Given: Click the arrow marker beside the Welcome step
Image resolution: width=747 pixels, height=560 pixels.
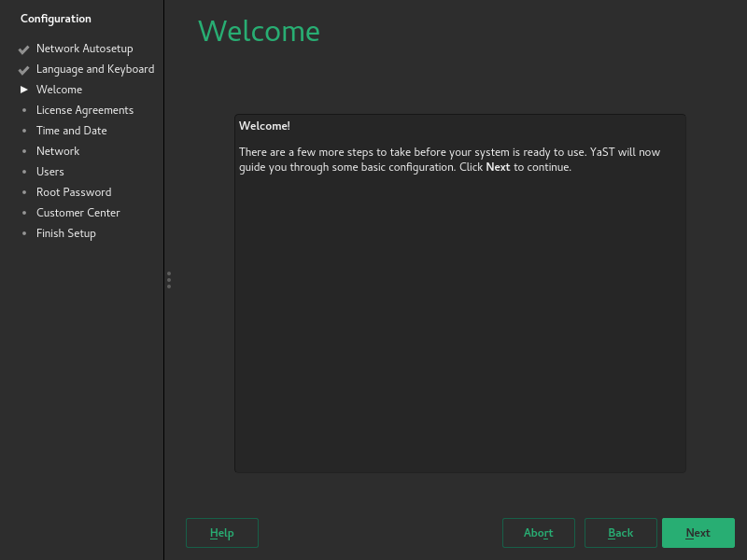Looking at the screenshot, I should (x=24, y=91).
